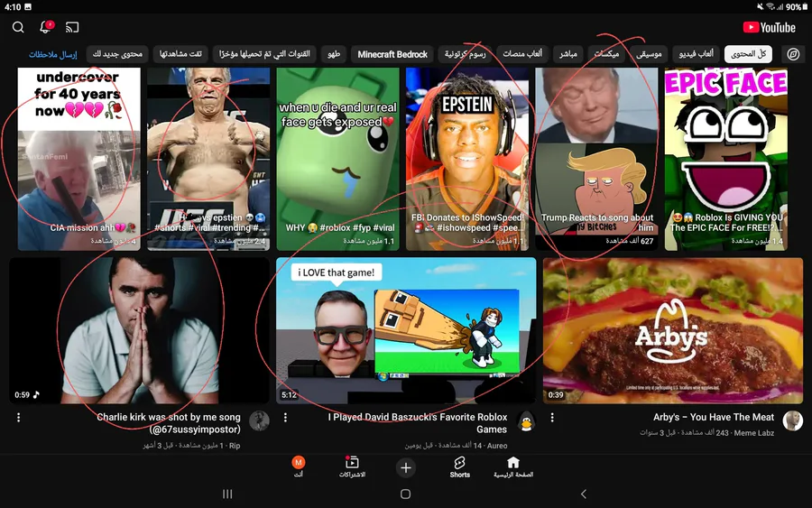Tap the plus create button
This screenshot has width=812, height=508.
[x=405, y=468]
